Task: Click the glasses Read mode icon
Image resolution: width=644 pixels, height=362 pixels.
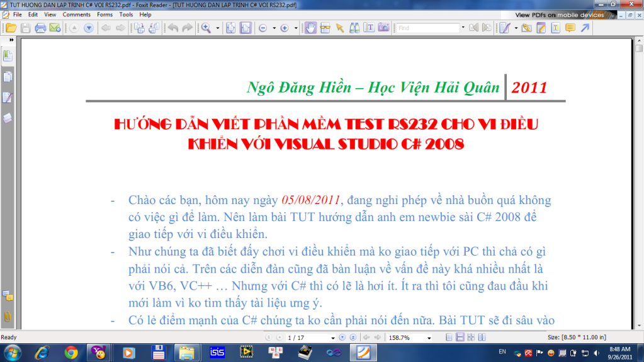Action: [x=325, y=28]
